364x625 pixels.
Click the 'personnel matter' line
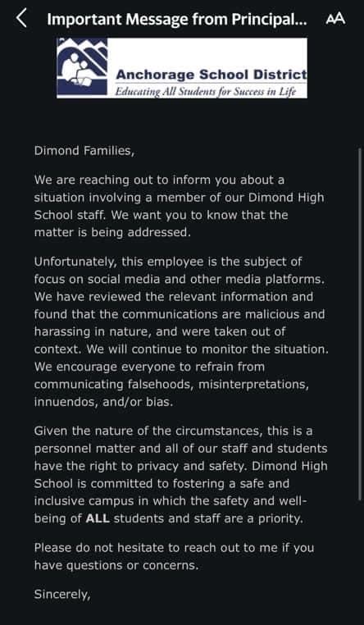181,449
